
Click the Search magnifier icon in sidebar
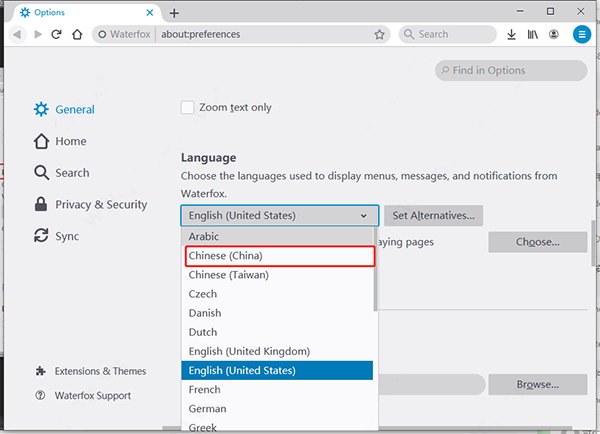click(41, 173)
